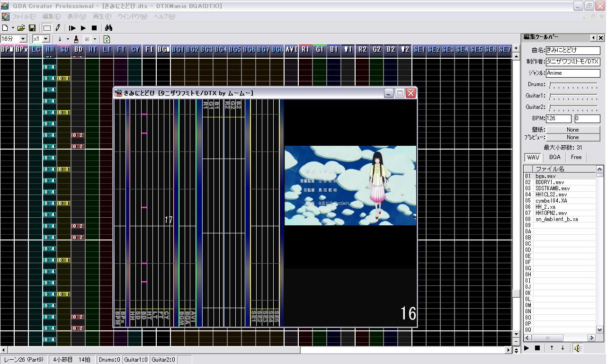Click the green refresh icon
Screen dimensions: 607x364
(107, 39)
